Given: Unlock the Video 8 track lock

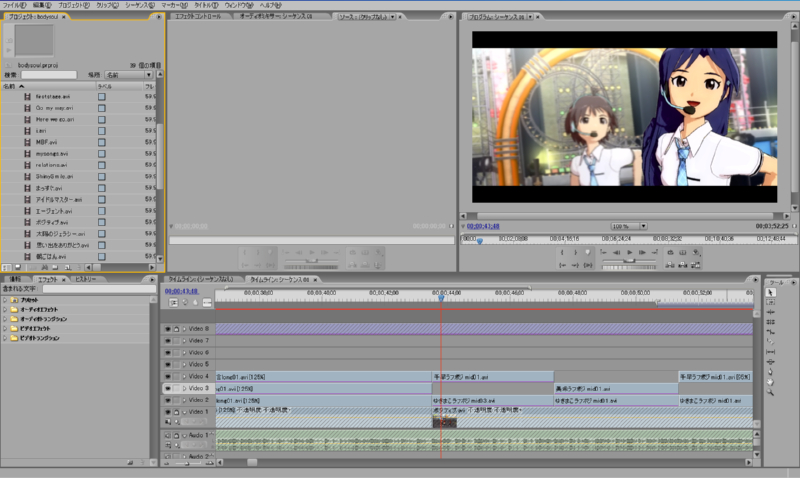Looking at the screenshot, I should click(x=177, y=329).
